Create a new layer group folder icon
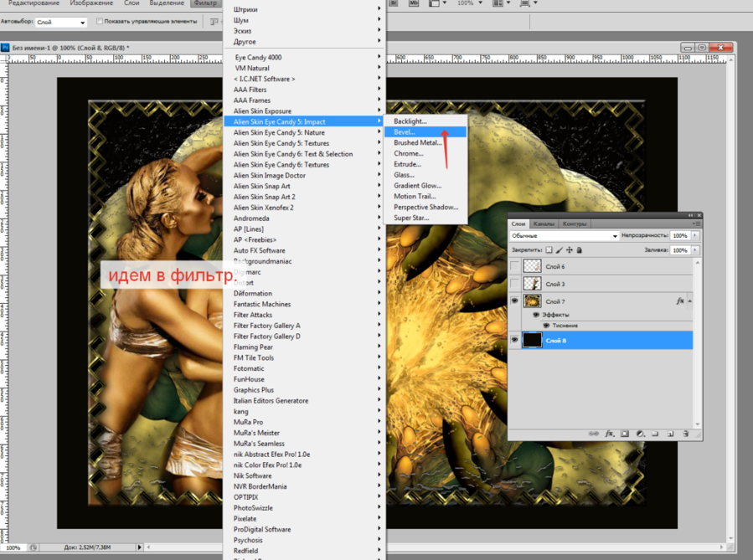The image size is (753, 560). [654, 434]
